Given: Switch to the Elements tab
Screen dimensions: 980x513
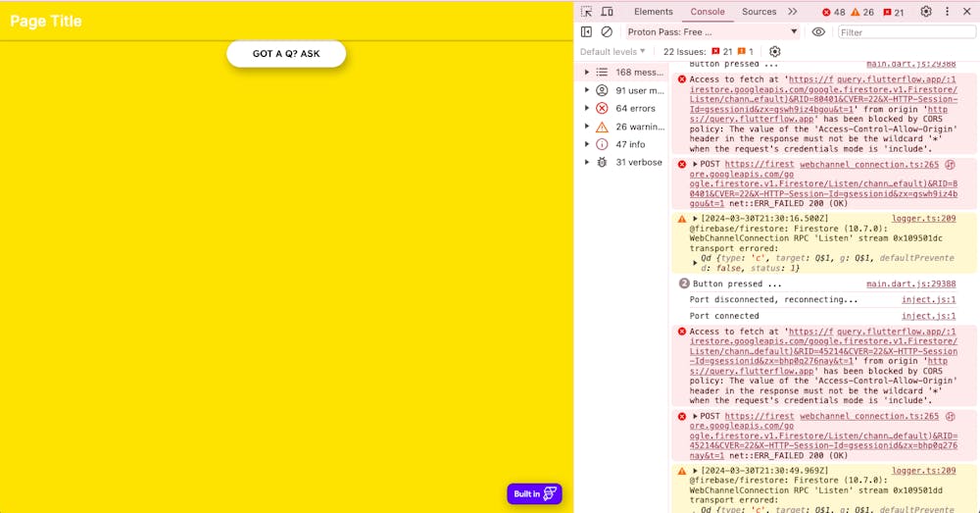Looking at the screenshot, I should coord(653,12).
